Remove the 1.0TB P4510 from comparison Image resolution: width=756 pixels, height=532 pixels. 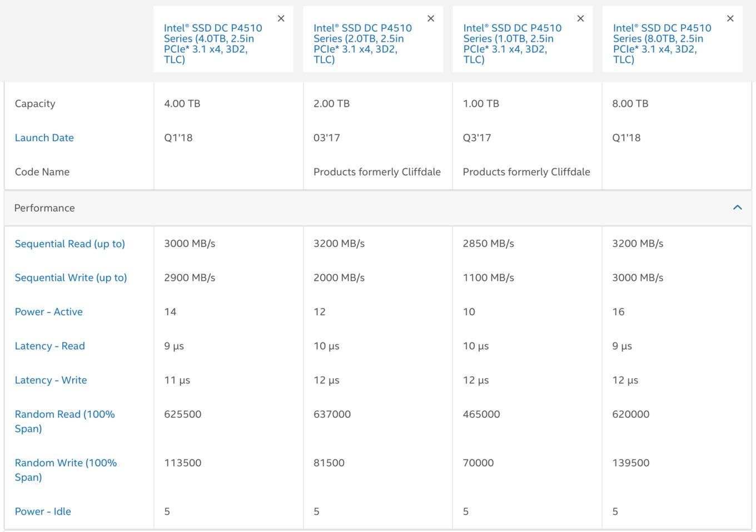tap(581, 18)
